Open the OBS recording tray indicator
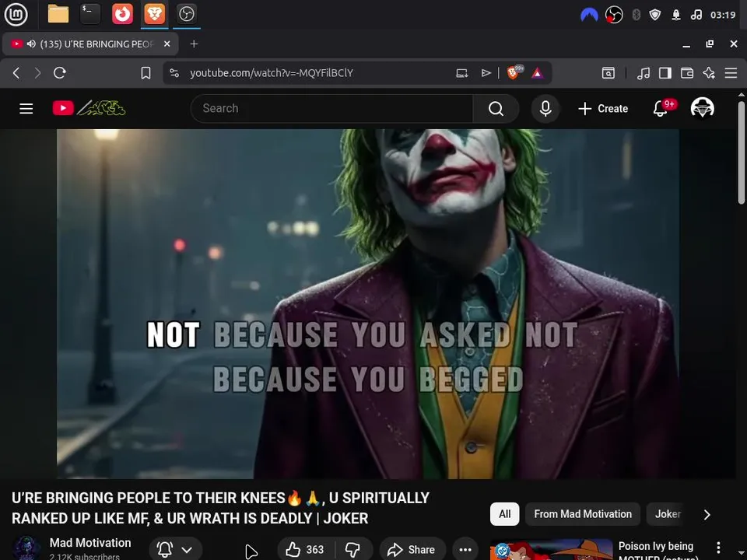Viewport: 747px width, 560px height. coord(614,15)
